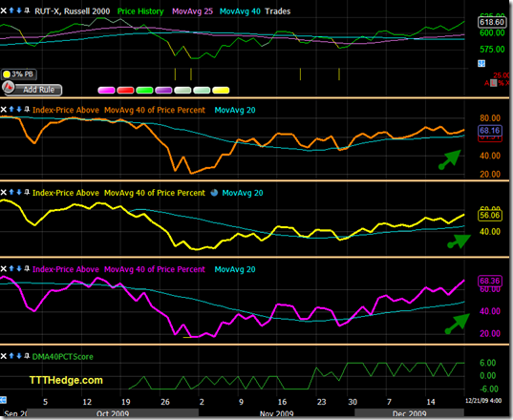The height and width of the screenshot is (420, 513).
Task: Open magenta MovAvg 40 of Price Percent label
Action: coord(155,269)
